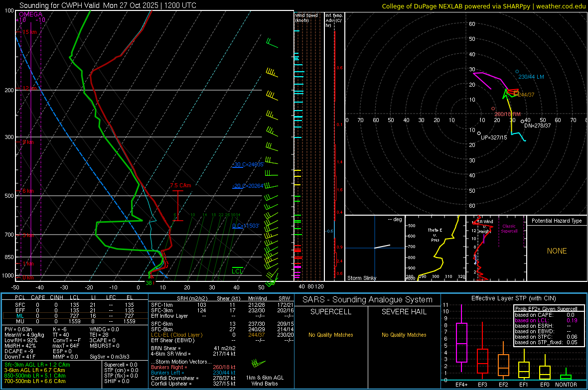Click the blue Bunkers Left marker on hodograph
This screenshot has height=390, width=588.
coord(517,71)
